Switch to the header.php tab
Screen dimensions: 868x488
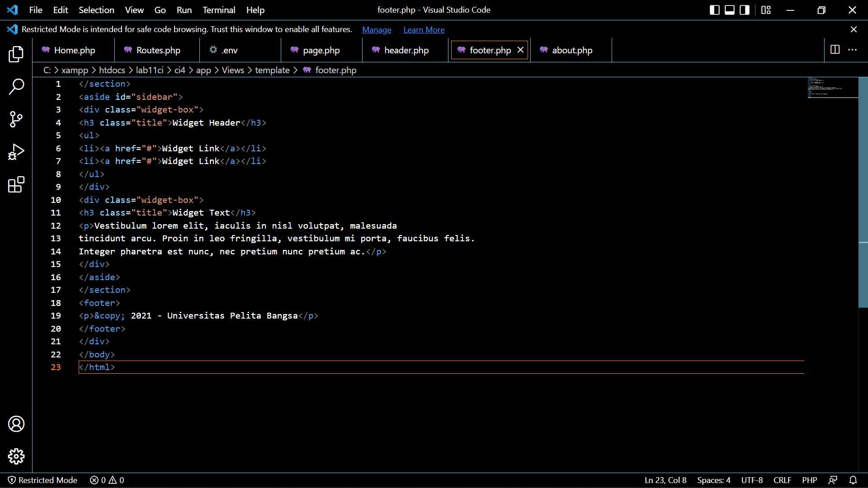[x=406, y=50]
